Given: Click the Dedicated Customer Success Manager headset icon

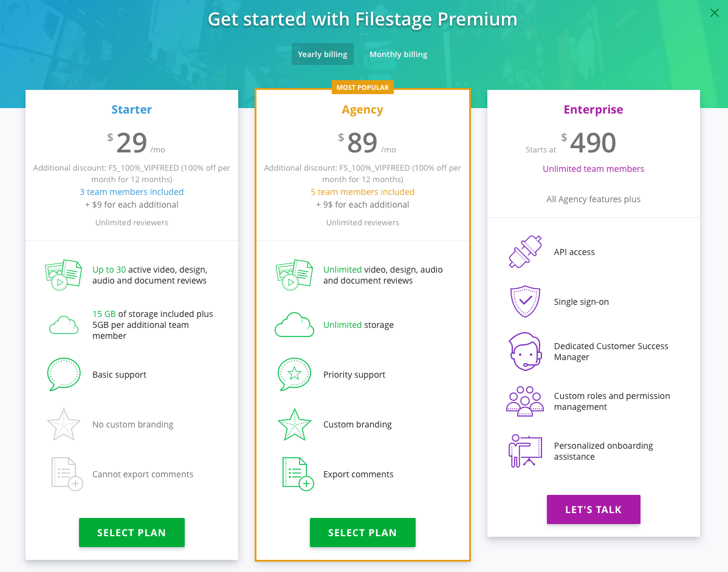Looking at the screenshot, I should point(525,352).
